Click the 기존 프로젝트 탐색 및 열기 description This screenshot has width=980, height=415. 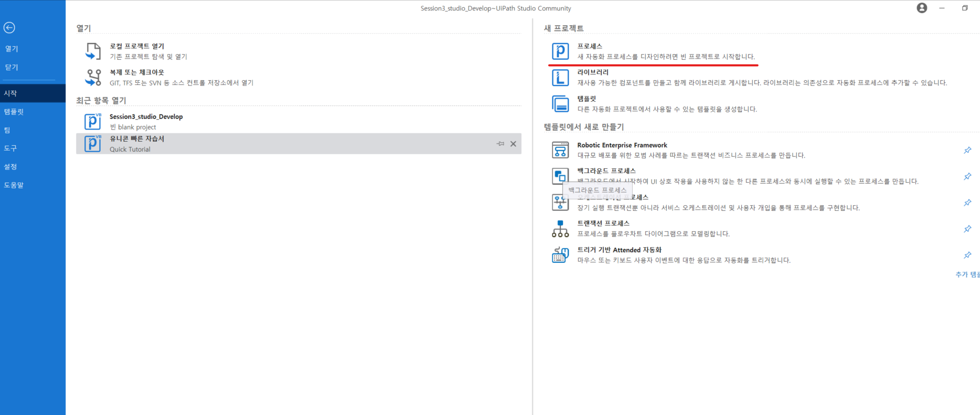coord(148,57)
